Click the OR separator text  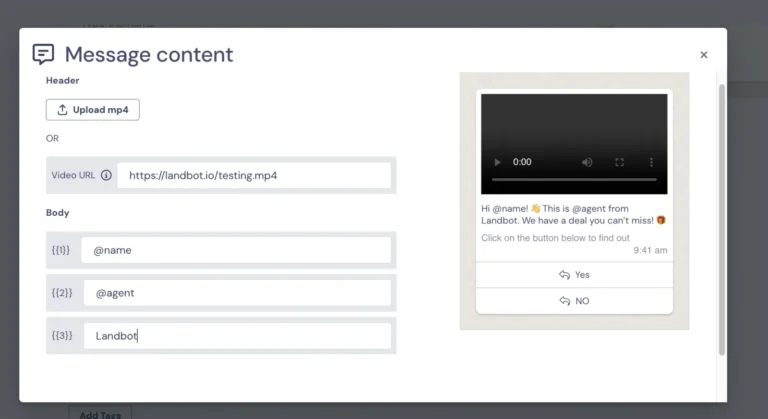coord(52,139)
